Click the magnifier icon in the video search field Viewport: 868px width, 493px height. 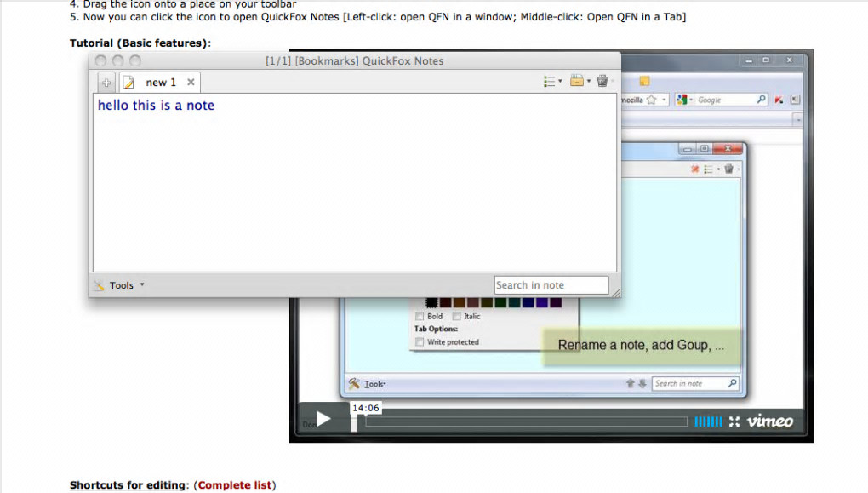coord(733,383)
